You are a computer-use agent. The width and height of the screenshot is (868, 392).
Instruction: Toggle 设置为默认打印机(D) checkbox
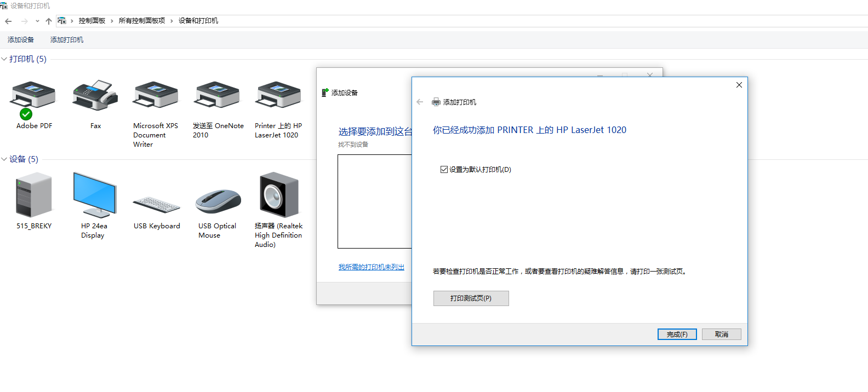point(444,170)
